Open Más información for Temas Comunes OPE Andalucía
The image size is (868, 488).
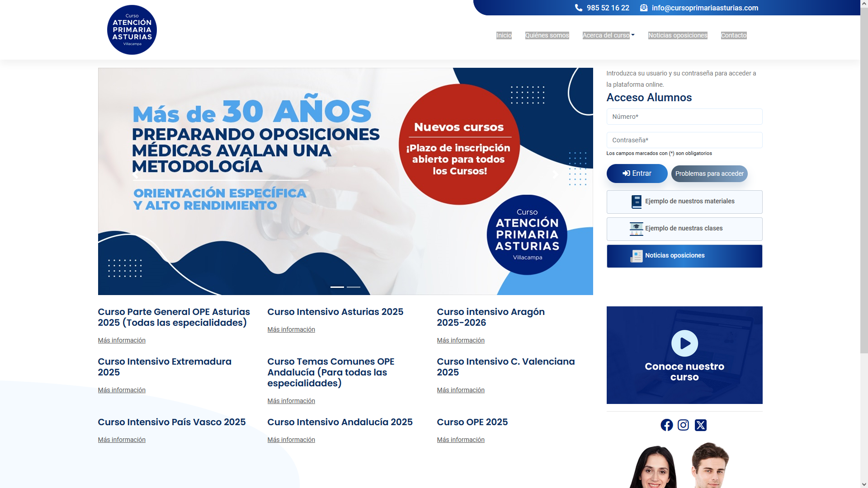291,401
